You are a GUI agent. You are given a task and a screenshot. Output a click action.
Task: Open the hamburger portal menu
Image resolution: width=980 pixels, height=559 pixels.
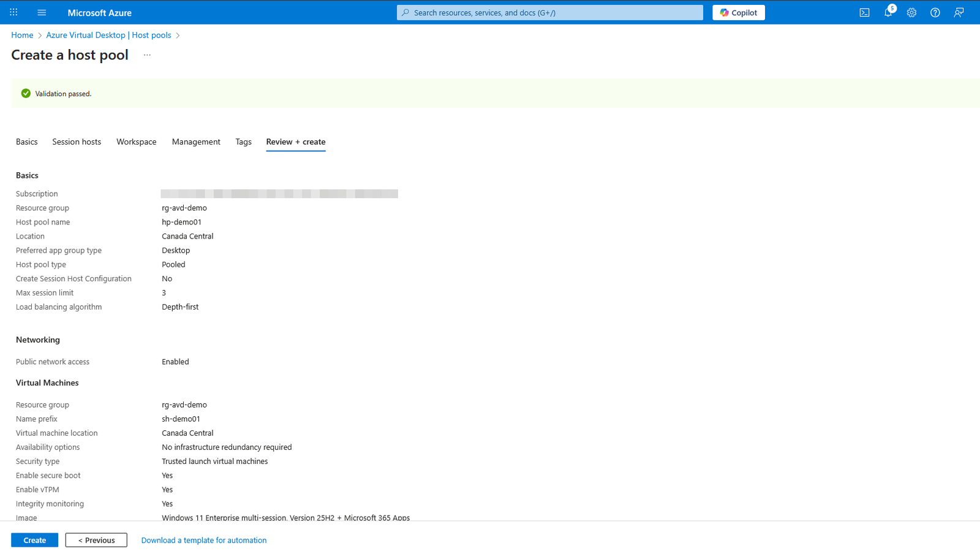(x=42, y=12)
